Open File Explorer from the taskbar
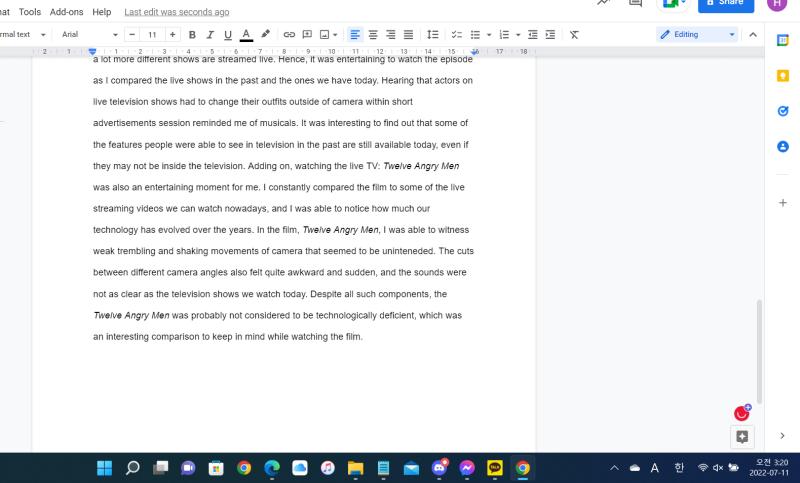 pyautogui.click(x=355, y=468)
